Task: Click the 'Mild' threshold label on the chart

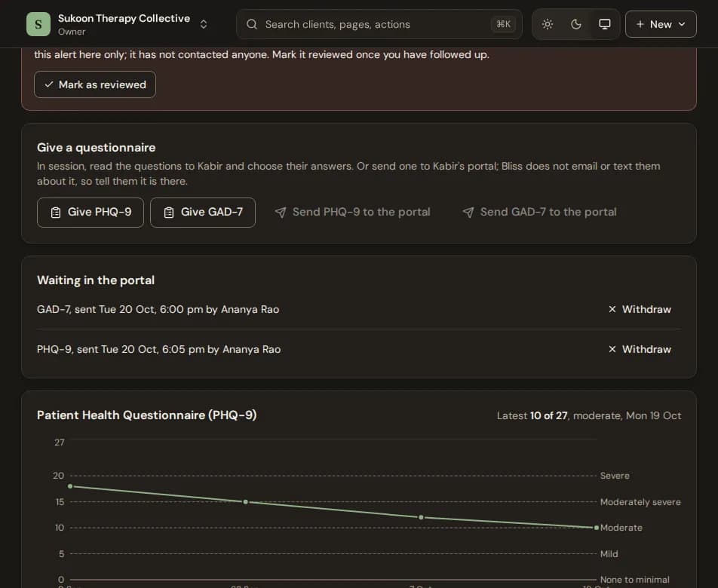Action: 609,553
